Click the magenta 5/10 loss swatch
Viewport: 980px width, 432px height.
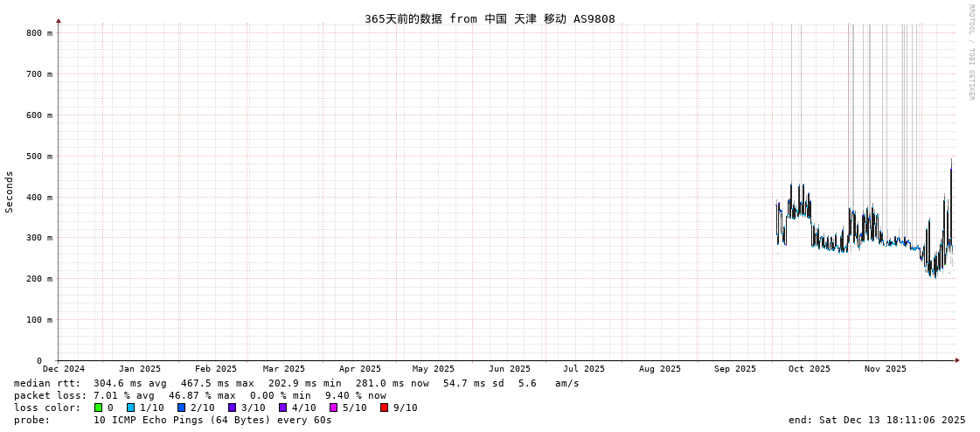pos(333,408)
